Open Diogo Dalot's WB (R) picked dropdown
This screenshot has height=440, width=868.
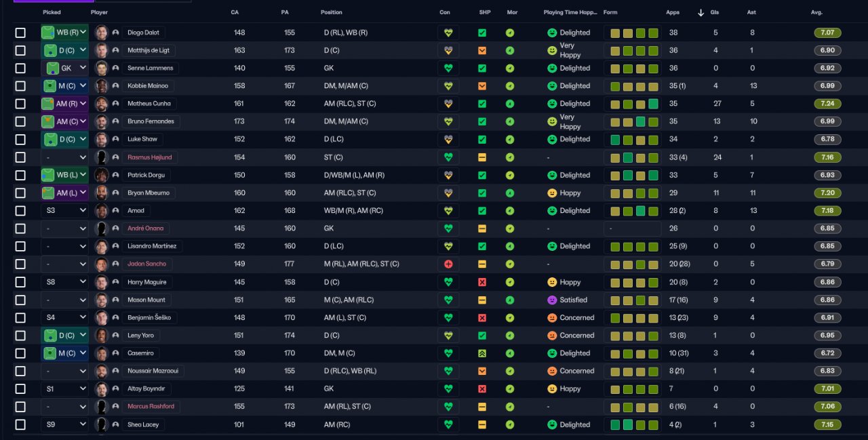coord(64,33)
